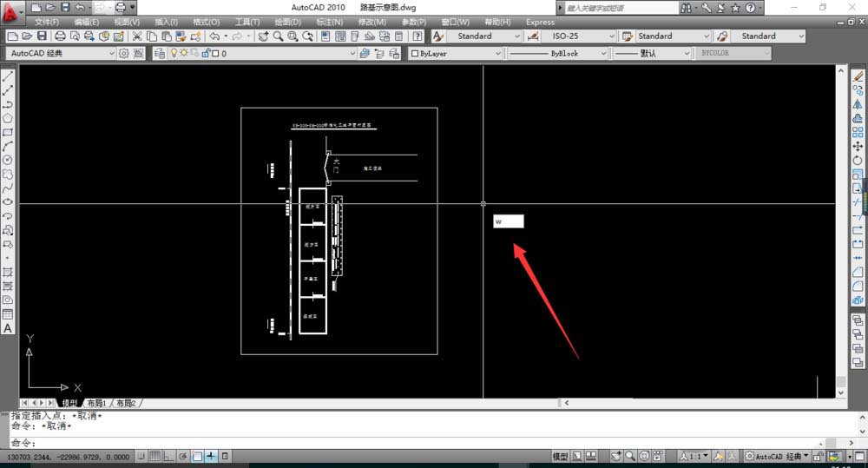
Task: Select the Multiline Text (A) tool
Action: coord(8,328)
